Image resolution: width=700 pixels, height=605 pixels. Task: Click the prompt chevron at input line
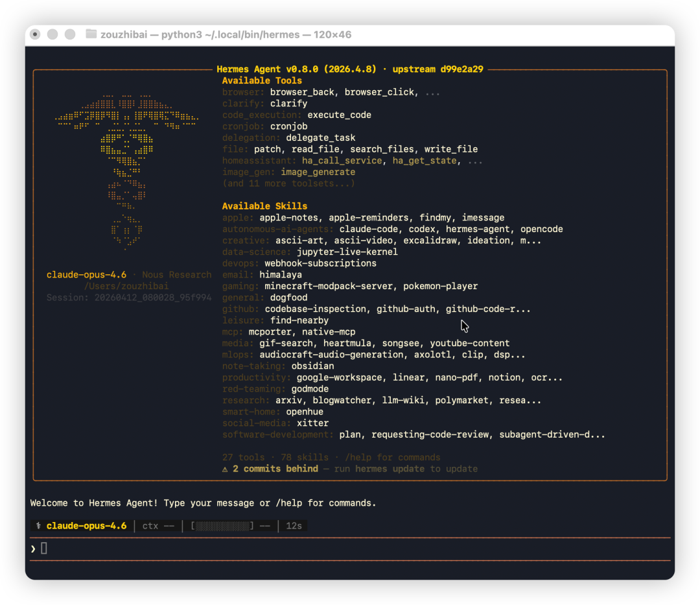pos(33,549)
